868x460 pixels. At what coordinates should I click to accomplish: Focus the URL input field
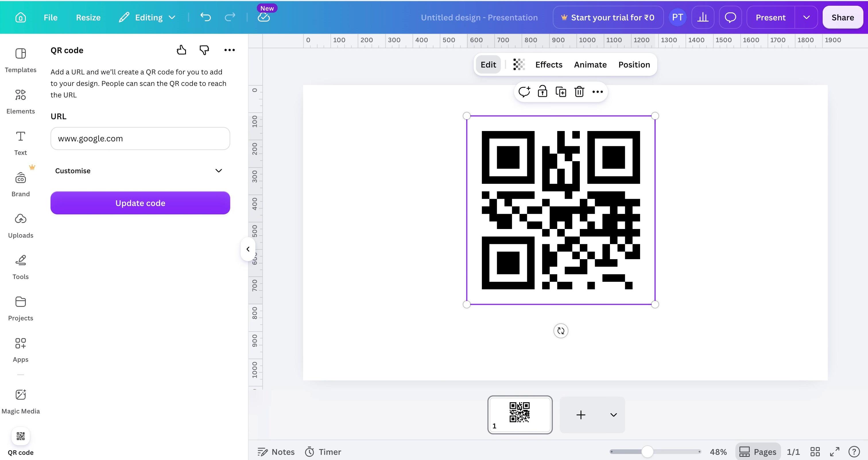click(140, 138)
